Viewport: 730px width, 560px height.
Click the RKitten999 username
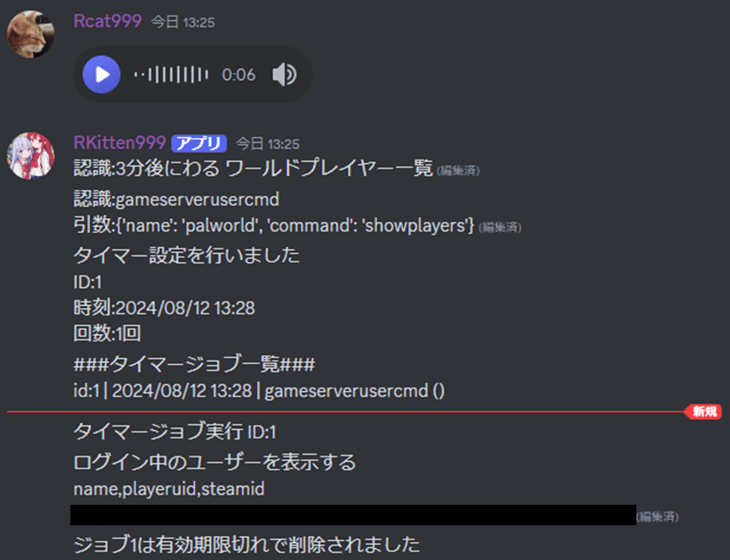click(x=119, y=142)
